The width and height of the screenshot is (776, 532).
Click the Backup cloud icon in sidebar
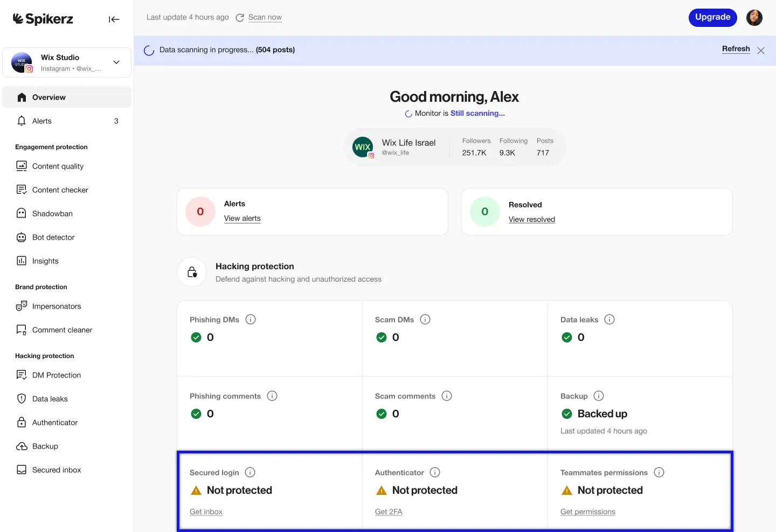tap(22, 446)
